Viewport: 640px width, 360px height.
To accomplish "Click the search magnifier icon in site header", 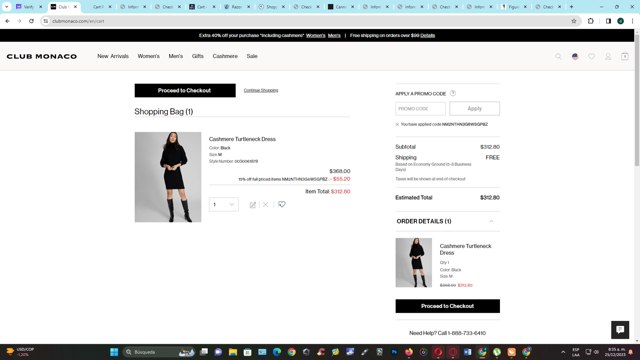I will coord(558,56).
